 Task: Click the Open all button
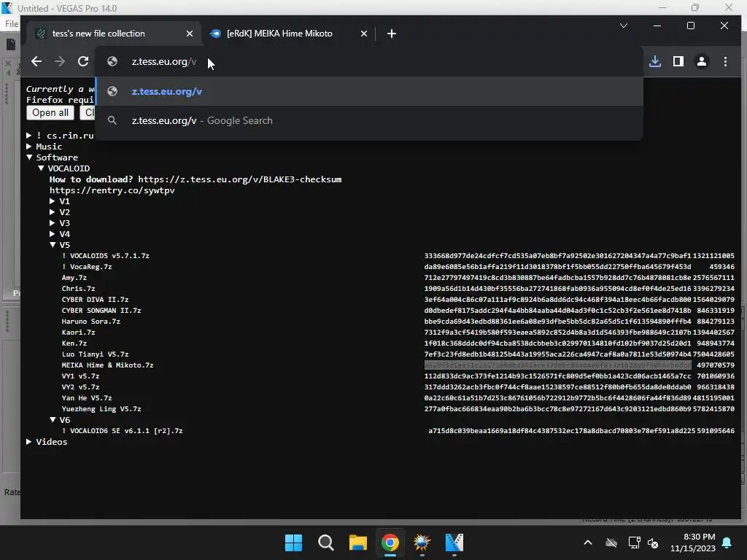(x=50, y=113)
